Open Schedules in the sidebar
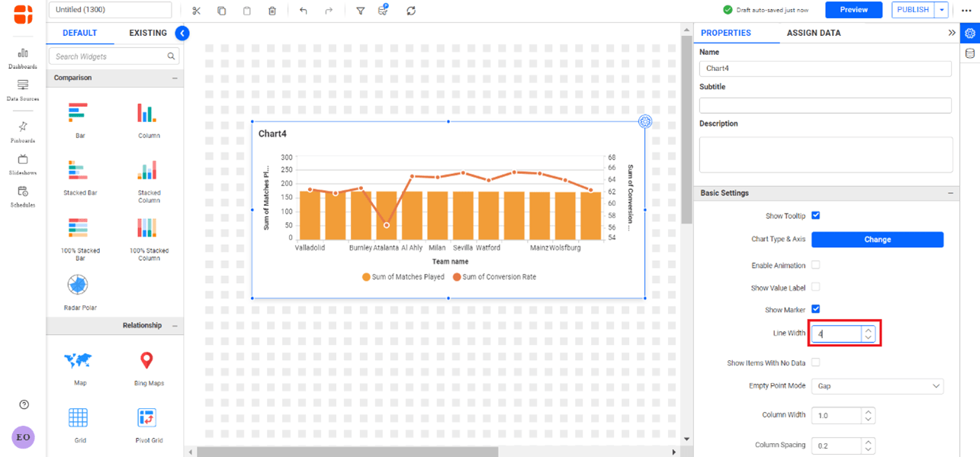Image resolution: width=980 pixels, height=457 pixels. pyautogui.click(x=23, y=196)
